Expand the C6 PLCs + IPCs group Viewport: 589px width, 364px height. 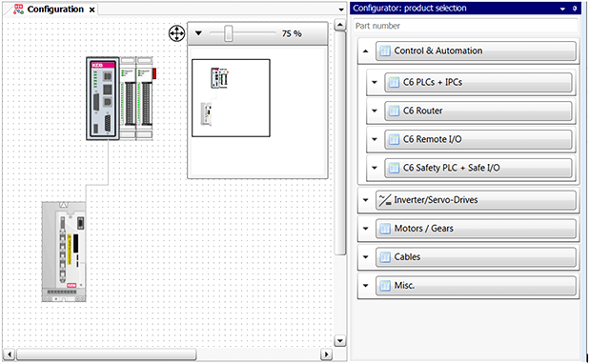375,82
